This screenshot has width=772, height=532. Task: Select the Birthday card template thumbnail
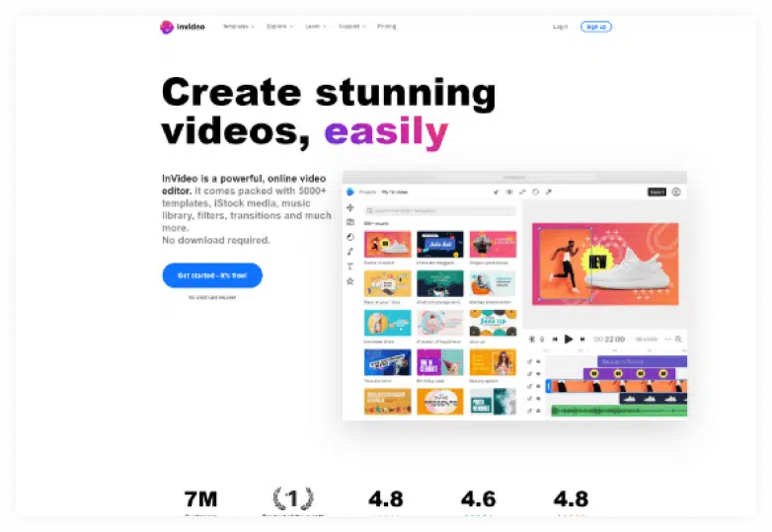pyautogui.click(x=440, y=362)
